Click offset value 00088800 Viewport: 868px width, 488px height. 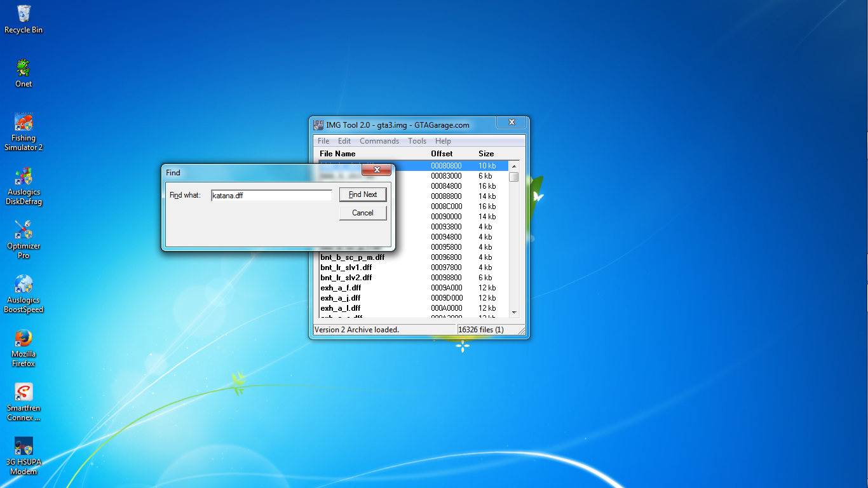click(446, 196)
